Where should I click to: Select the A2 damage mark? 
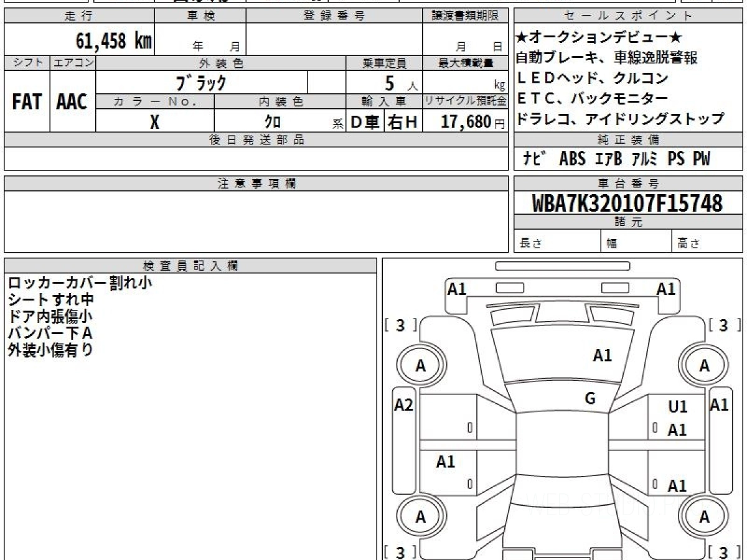pos(405,406)
